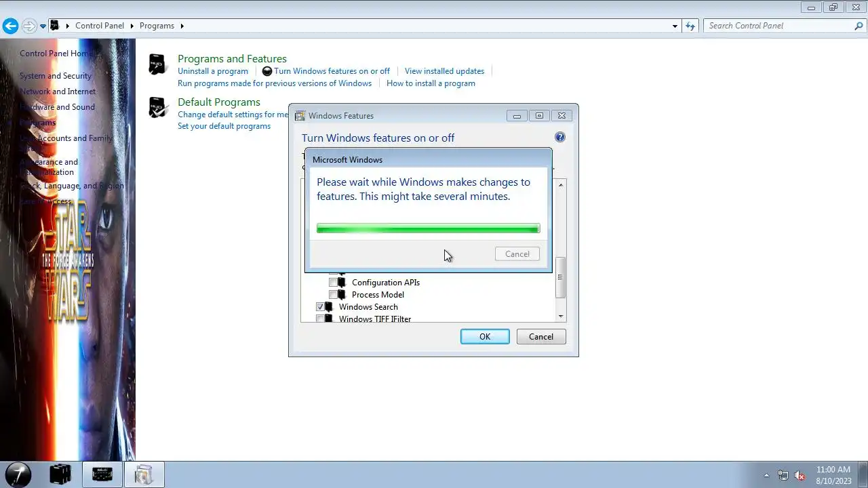
Task: Select the Configuration APIs row text
Action: pyautogui.click(x=386, y=283)
